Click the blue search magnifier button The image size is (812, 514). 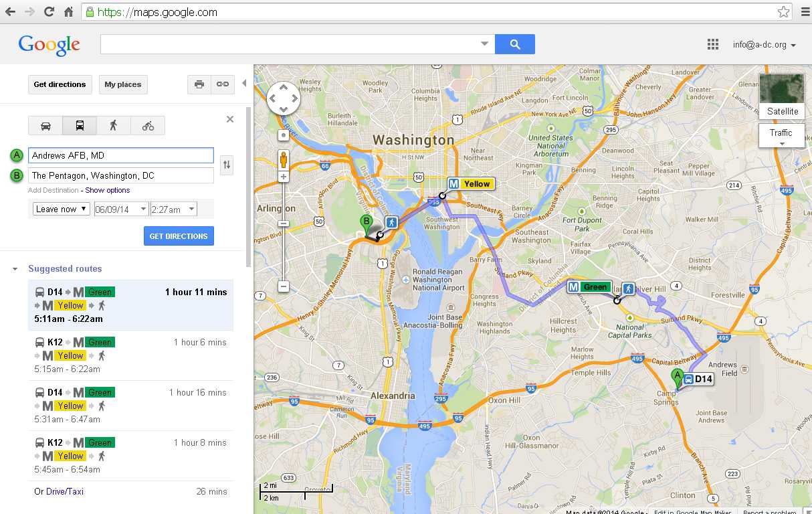(x=515, y=44)
